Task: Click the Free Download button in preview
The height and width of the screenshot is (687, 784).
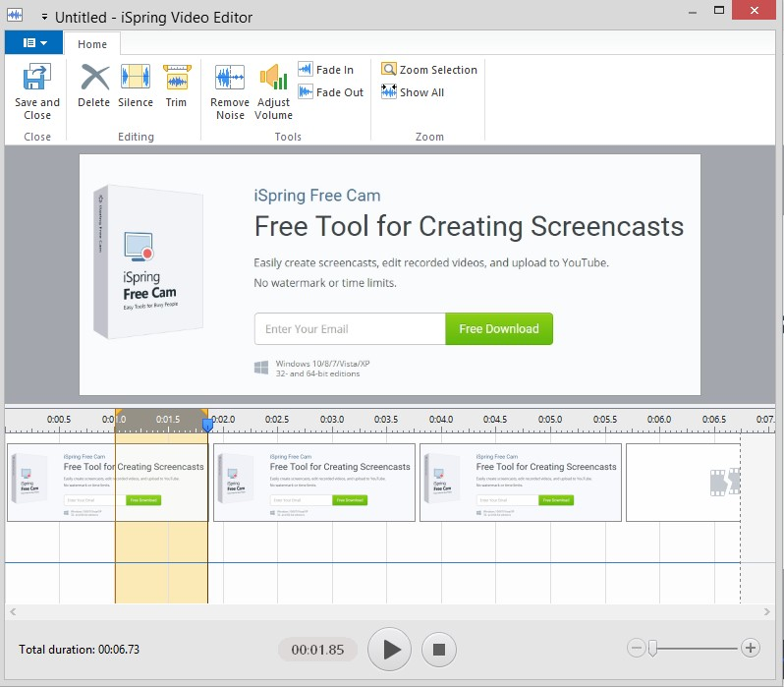Action: 499,328
